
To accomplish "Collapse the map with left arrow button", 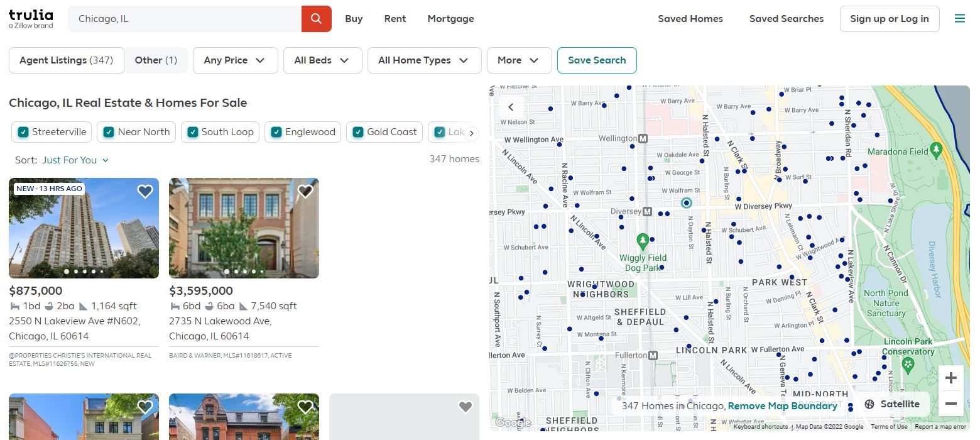I will tap(511, 107).
